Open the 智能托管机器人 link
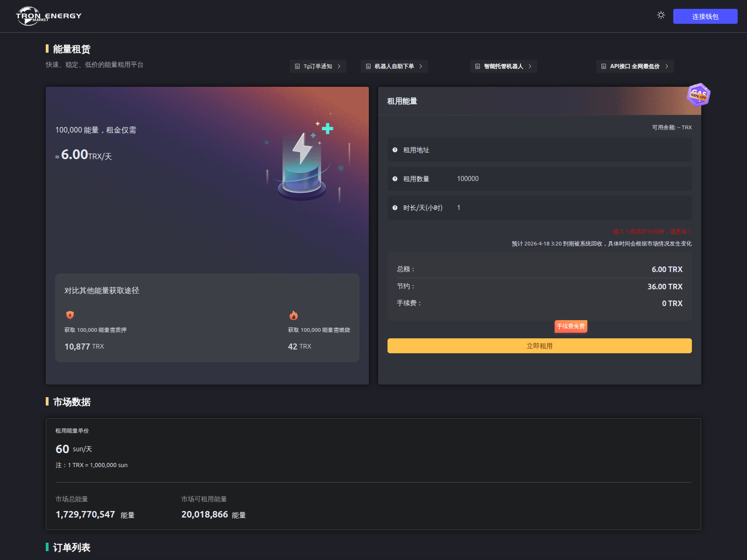This screenshot has height=560, width=747. [504, 66]
